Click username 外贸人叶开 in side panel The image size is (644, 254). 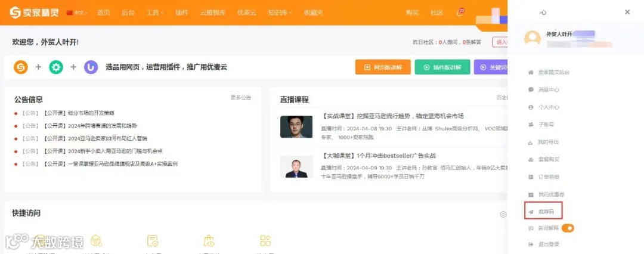[x=559, y=34]
